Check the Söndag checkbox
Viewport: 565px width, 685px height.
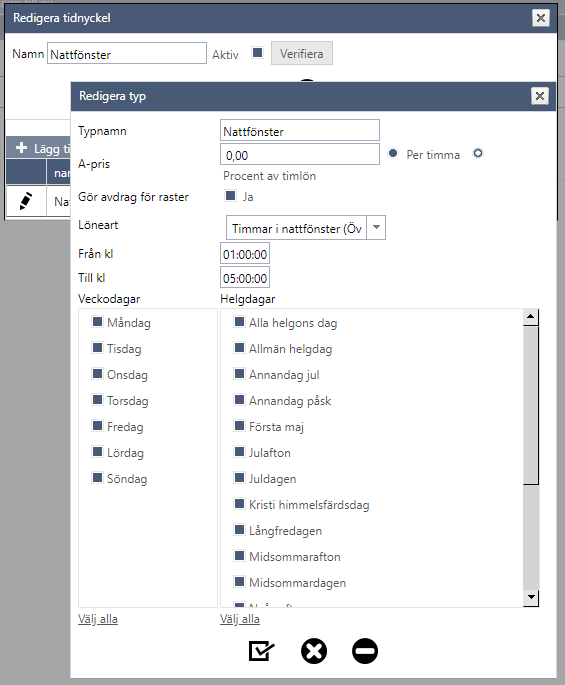click(x=97, y=477)
